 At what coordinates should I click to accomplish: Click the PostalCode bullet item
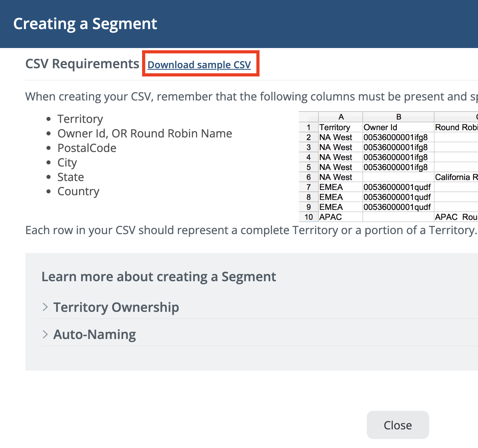[x=87, y=148]
